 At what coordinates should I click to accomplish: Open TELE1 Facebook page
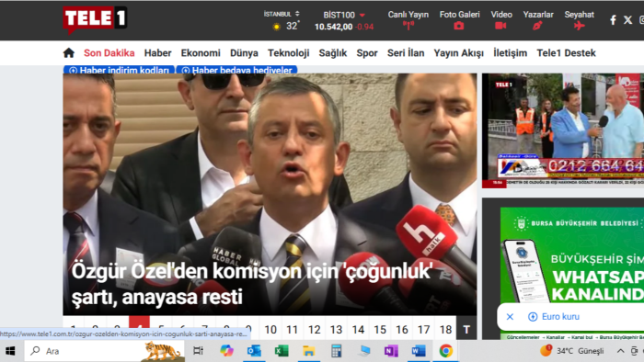[x=613, y=19]
